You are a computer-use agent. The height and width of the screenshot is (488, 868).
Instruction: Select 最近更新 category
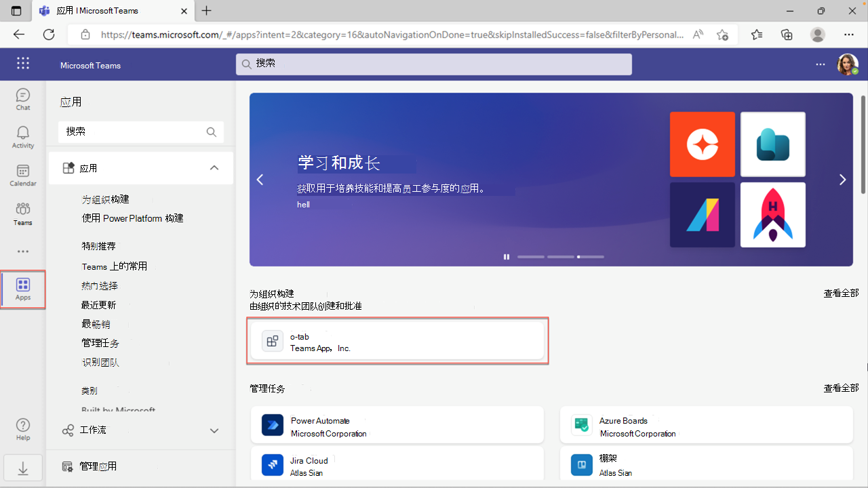(99, 305)
